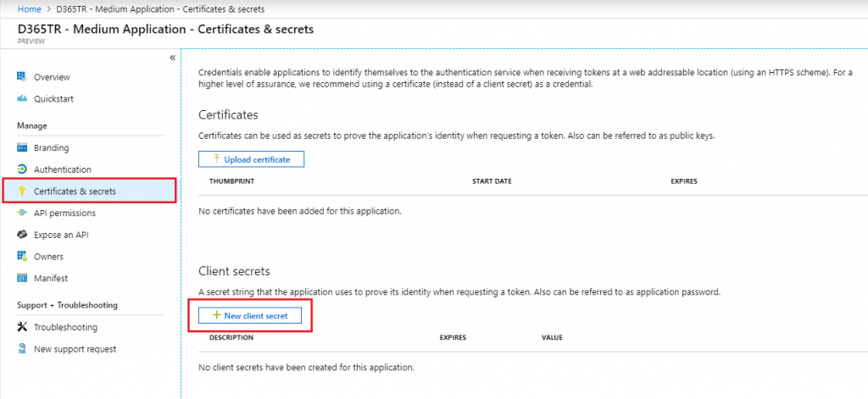The height and width of the screenshot is (399, 868).
Task: Select Certificates & secrets menu item
Action: (x=90, y=191)
